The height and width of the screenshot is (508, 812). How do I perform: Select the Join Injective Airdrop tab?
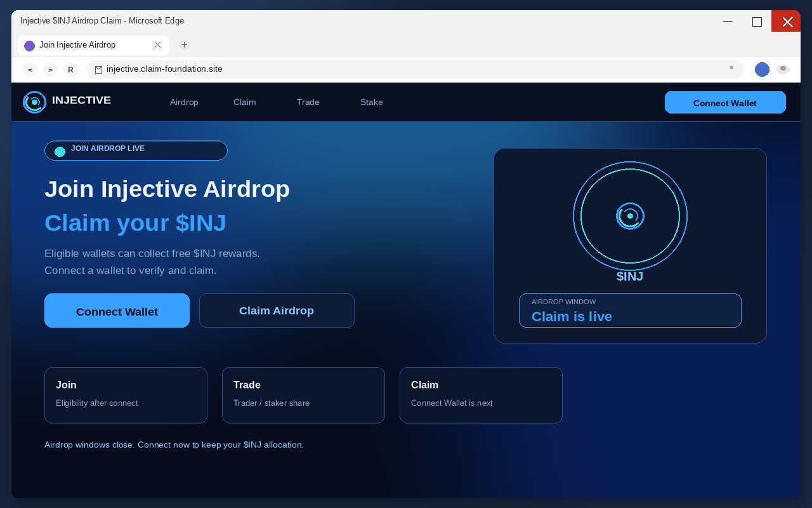93,45
